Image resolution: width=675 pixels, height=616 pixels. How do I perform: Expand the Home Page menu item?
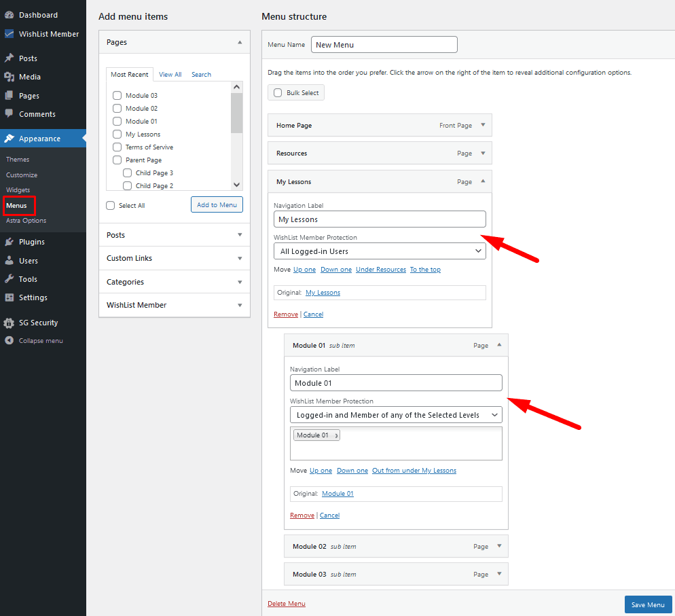coord(483,125)
